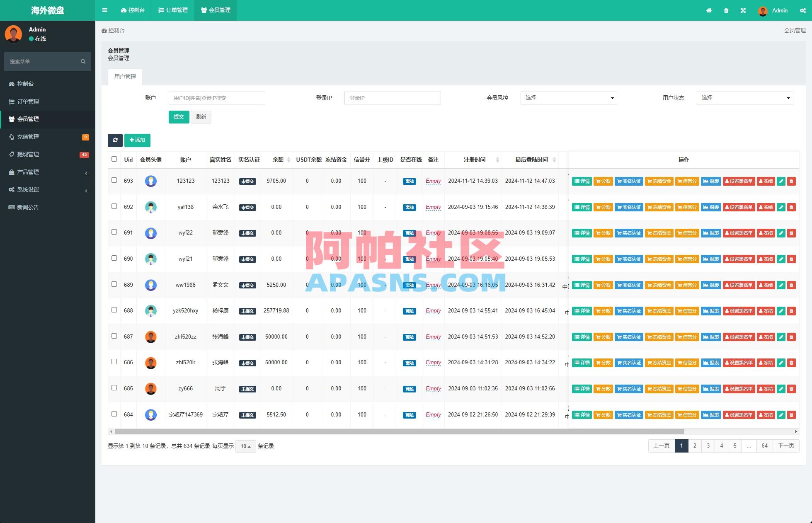Image resolution: width=812 pixels, height=523 pixels.
Task: Toggle fullscreen with the expand icon
Action: click(743, 10)
